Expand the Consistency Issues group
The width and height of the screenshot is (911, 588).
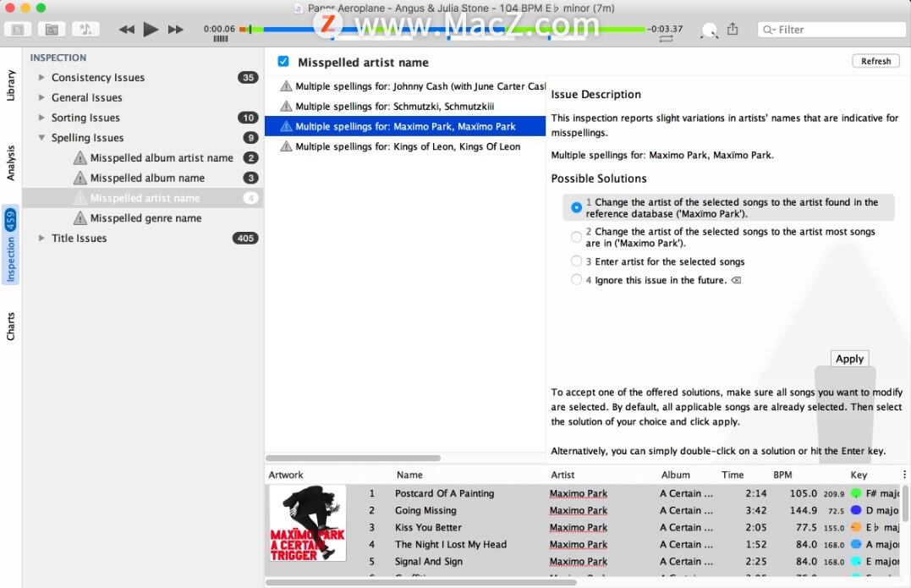(41, 77)
